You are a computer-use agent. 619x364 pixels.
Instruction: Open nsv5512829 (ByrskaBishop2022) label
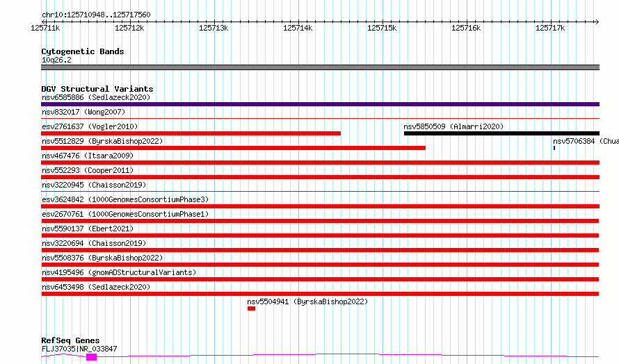(x=102, y=141)
